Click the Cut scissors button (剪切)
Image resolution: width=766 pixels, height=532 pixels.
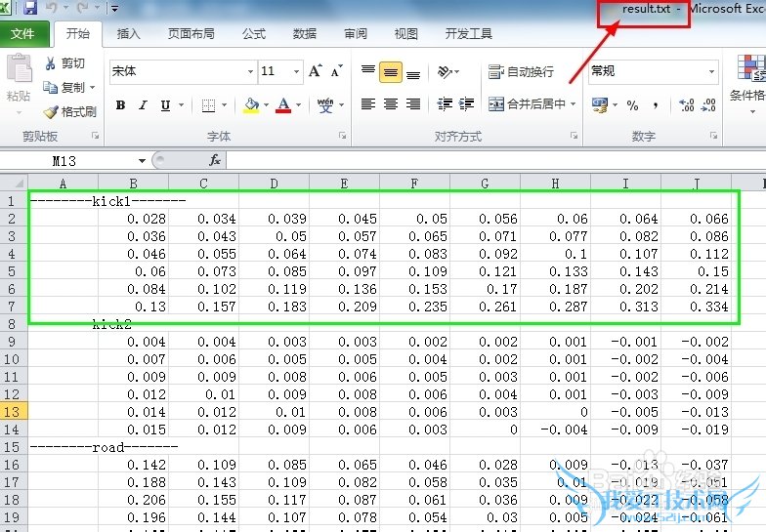(65, 63)
